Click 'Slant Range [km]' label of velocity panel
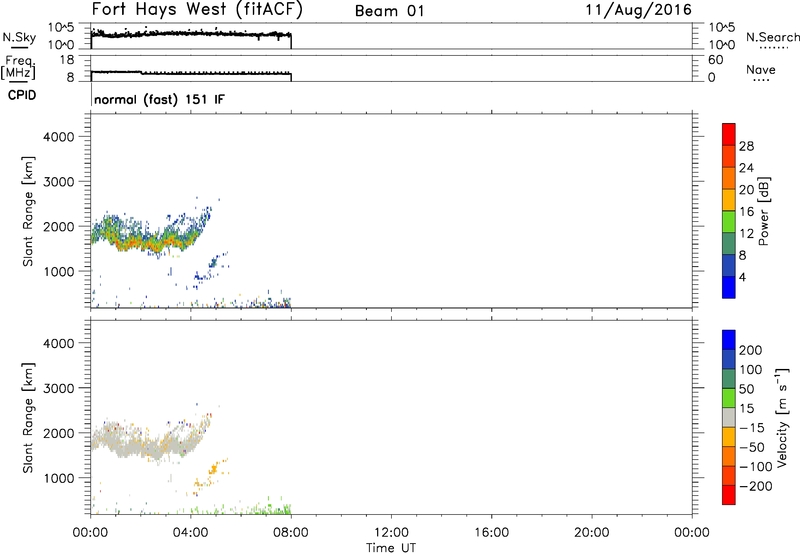The height and width of the screenshot is (554, 800). coord(28,418)
